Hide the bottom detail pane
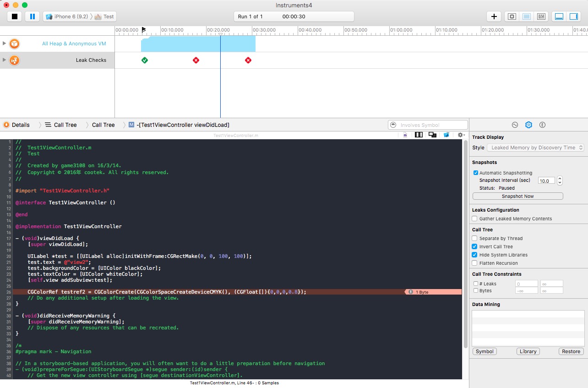This screenshot has height=388, width=588. pyautogui.click(x=559, y=16)
